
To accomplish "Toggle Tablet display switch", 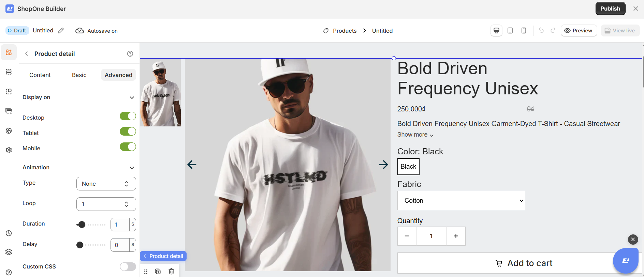I will pyautogui.click(x=128, y=132).
